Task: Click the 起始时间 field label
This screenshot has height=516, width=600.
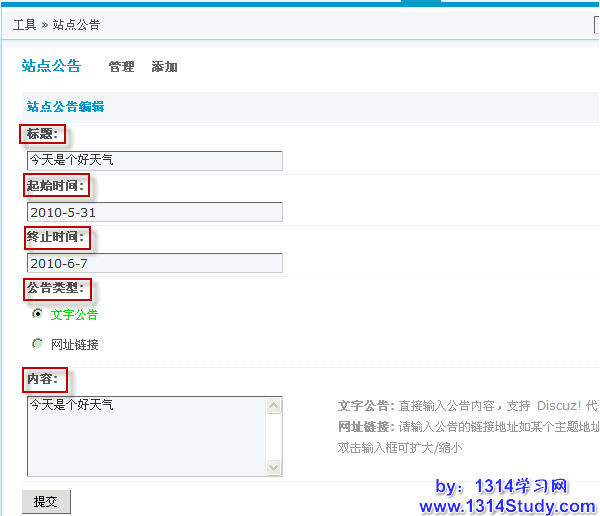Action: click(x=56, y=185)
